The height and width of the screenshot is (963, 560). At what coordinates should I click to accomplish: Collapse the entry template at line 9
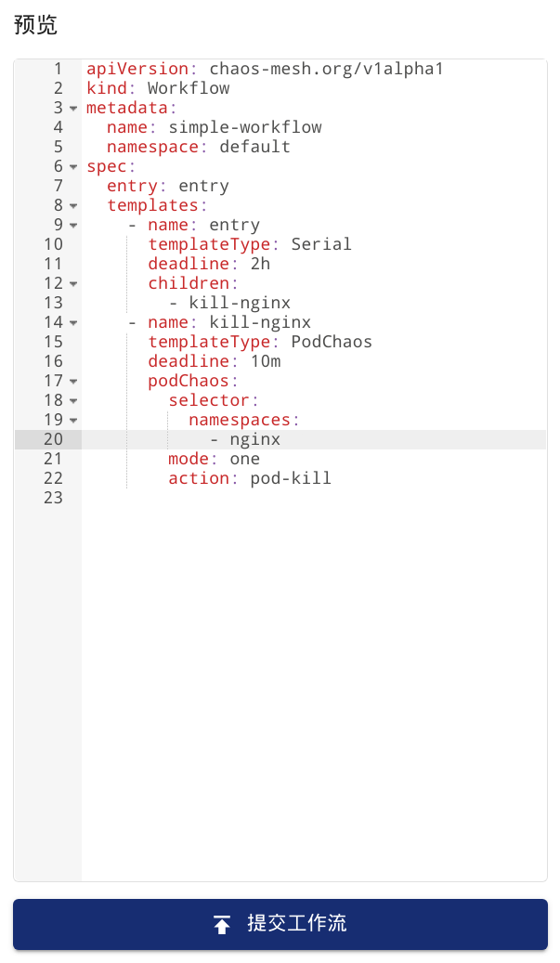click(x=73, y=225)
